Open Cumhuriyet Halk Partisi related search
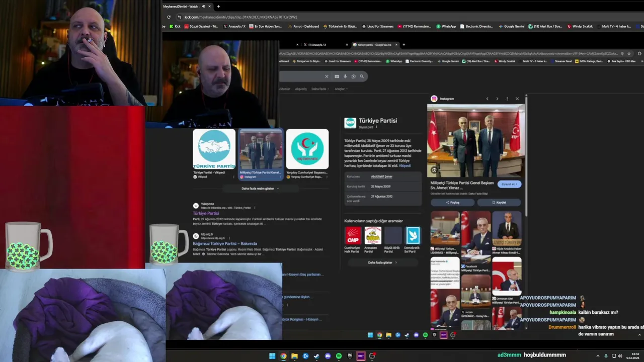Viewport: 644px width, 362px height. pyautogui.click(x=353, y=240)
